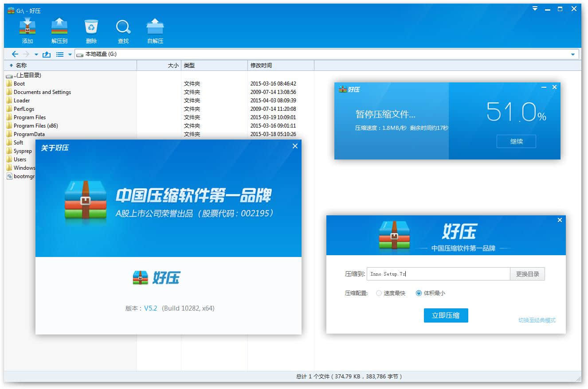Click the date 2015-03-19 10:09:01
The image size is (588, 389).
pos(273,117)
